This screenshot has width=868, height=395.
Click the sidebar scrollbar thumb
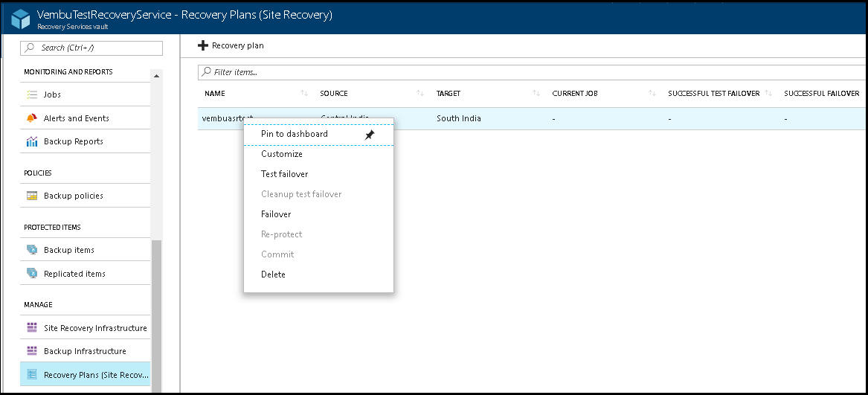(156, 316)
